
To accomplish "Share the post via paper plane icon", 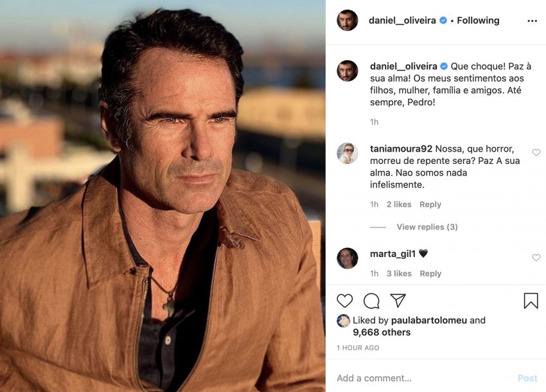I will (x=398, y=301).
